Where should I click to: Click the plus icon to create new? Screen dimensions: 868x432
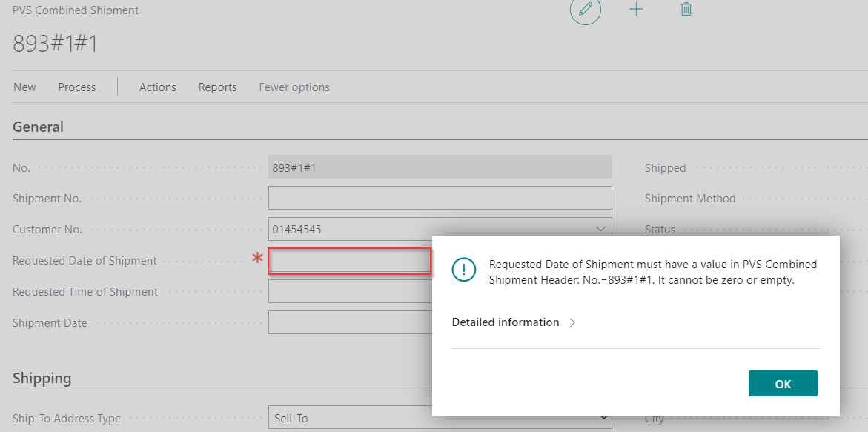637,10
